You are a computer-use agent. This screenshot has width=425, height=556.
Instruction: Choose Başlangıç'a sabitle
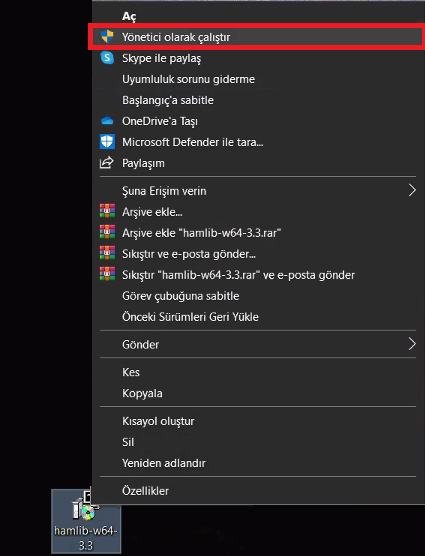168,100
